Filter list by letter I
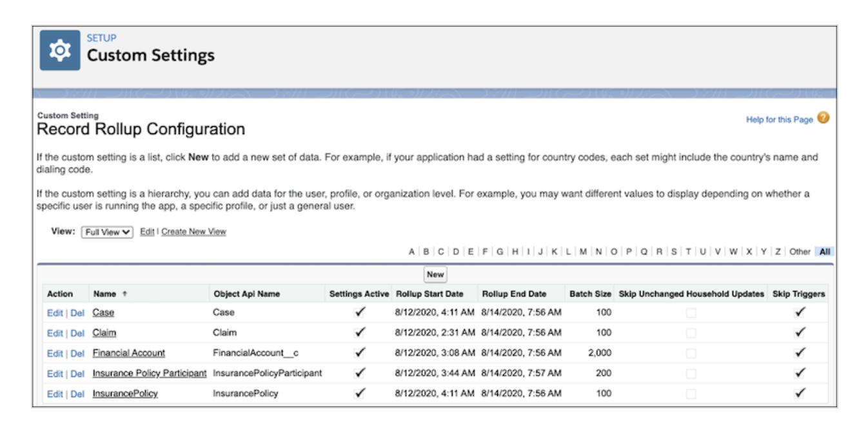868x433 pixels. coord(528,252)
